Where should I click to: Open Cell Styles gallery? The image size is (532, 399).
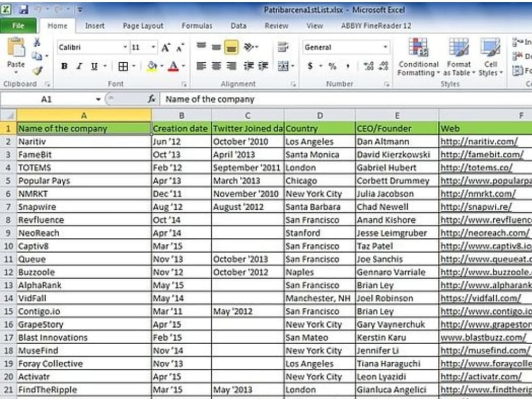coord(491,57)
